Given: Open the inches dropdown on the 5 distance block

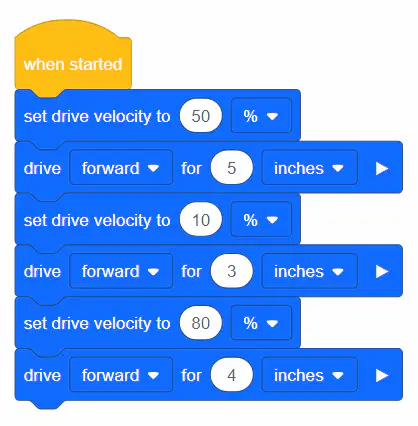Looking at the screenshot, I should click(x=309, y=168).
